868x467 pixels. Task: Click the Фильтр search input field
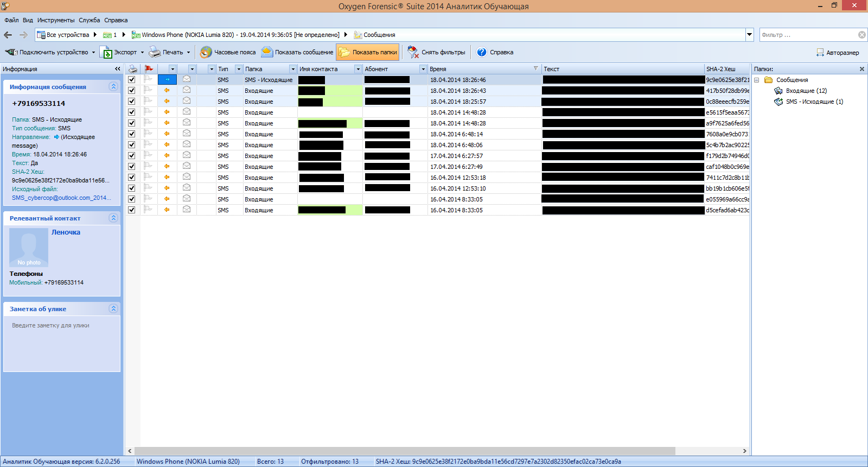click(x=807, y=35)
